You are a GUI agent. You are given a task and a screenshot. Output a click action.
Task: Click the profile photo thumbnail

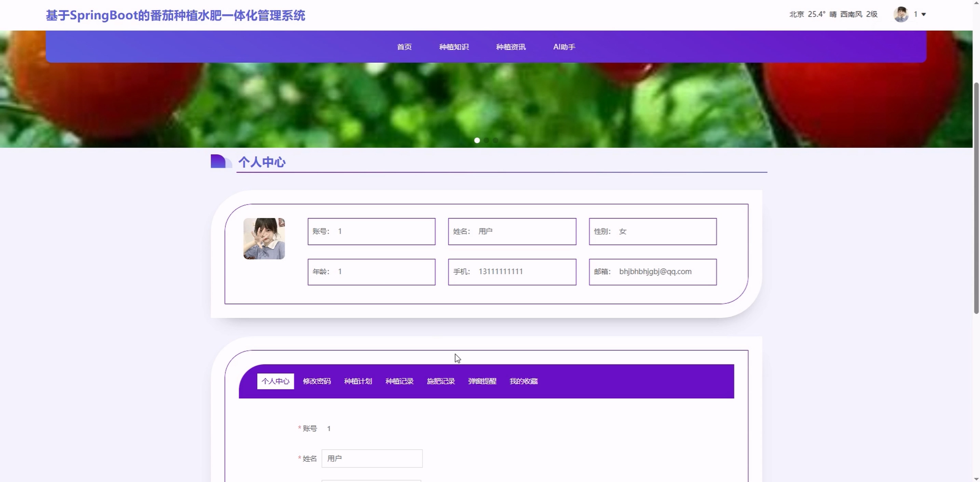coord(264,238)
